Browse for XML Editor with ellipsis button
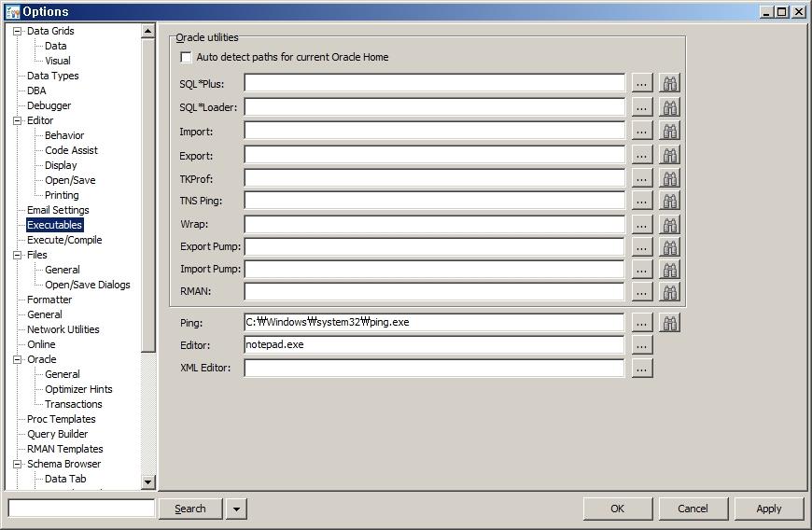812x530 pixels. pyautogui.click(x=641, y=369)
